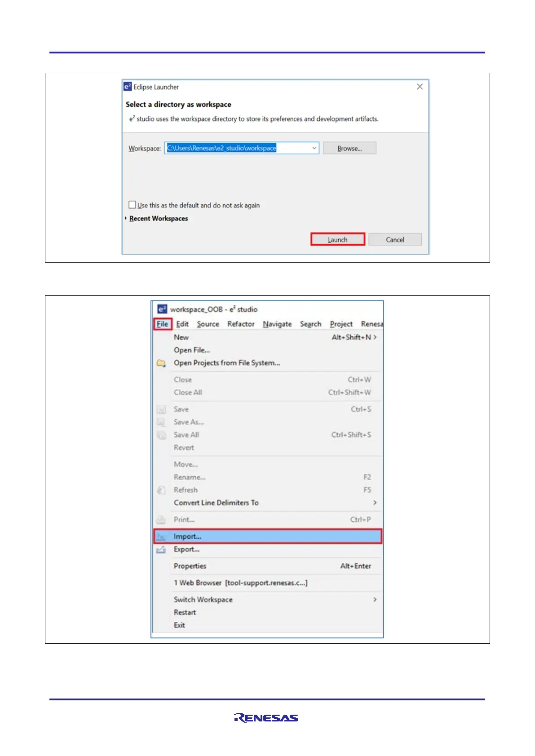Expand Switch Workspace submenu
Viewport: 535px width, 756px height.
(267, 600)
